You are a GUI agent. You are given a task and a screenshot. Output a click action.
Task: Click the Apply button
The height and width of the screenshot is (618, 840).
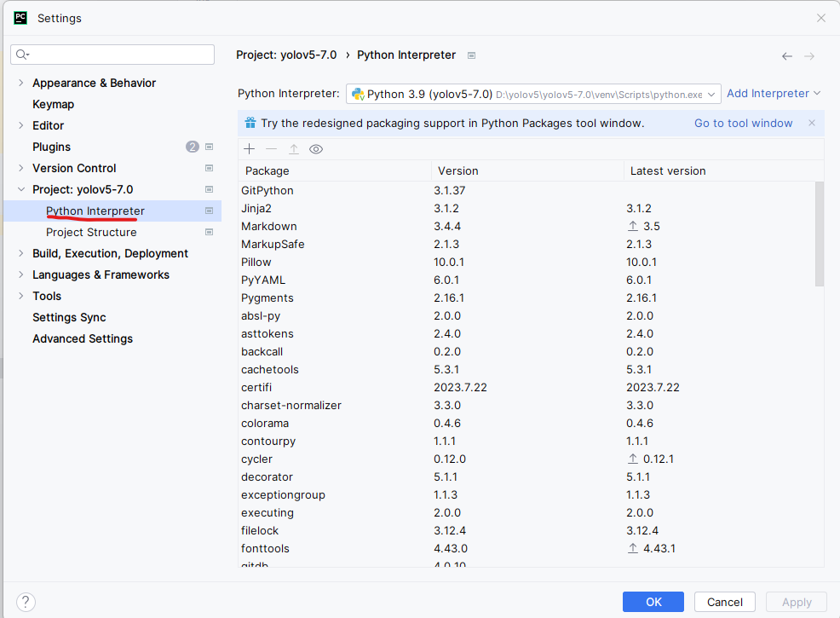pyautogui.click(x=797, y=602)
